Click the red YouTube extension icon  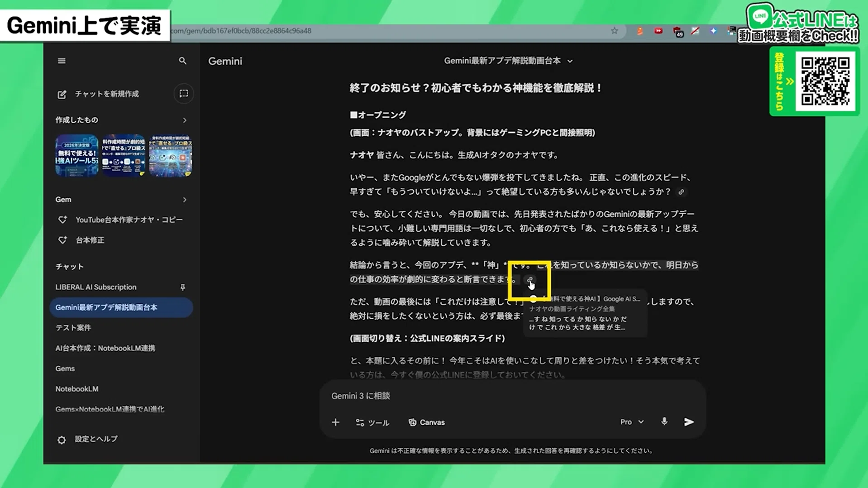point(658,31)
